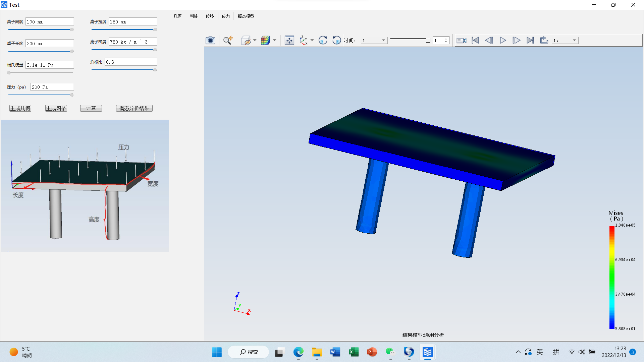This screenshot has height=362, width=644.
Task: Click the XYZ coordinate triad in viewport
Action: point(242,304)
